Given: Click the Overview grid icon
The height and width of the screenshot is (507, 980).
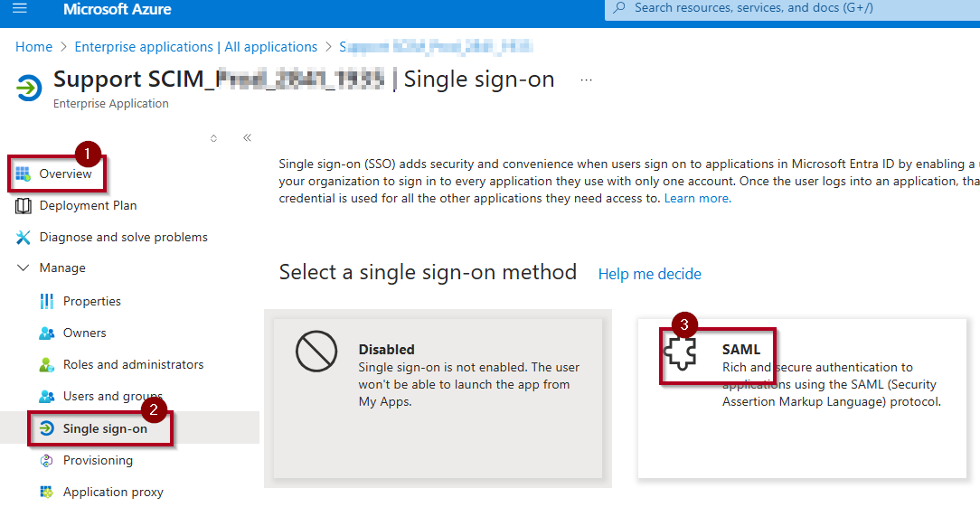Looking at the screenshot, I should pyautogui.click(x=24, y=174).
